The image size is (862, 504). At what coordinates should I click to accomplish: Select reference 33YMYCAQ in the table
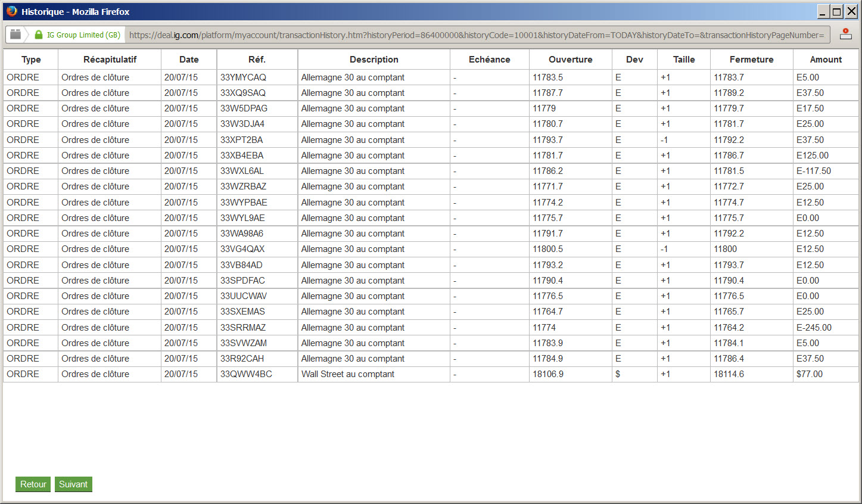(x=243, y=77)
